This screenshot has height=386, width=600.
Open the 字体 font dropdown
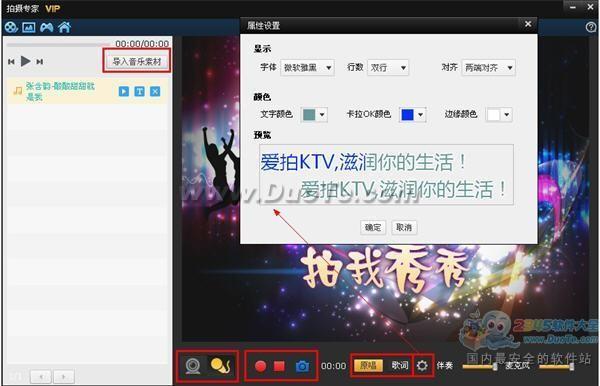point(307,68)
